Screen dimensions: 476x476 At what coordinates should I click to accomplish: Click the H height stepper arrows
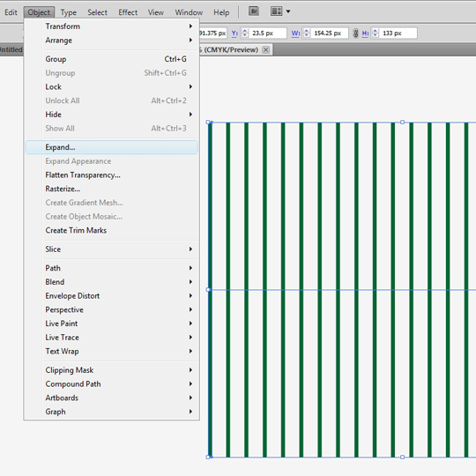(376, 33)
